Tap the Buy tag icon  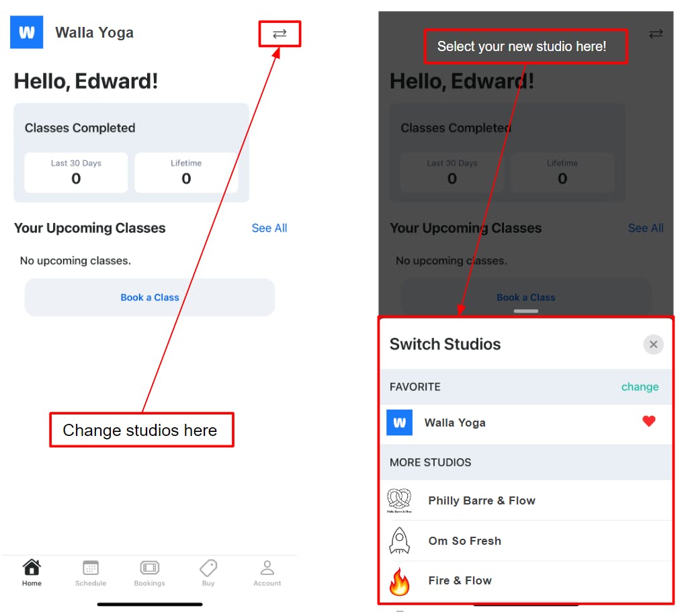[x=208, y=568]
